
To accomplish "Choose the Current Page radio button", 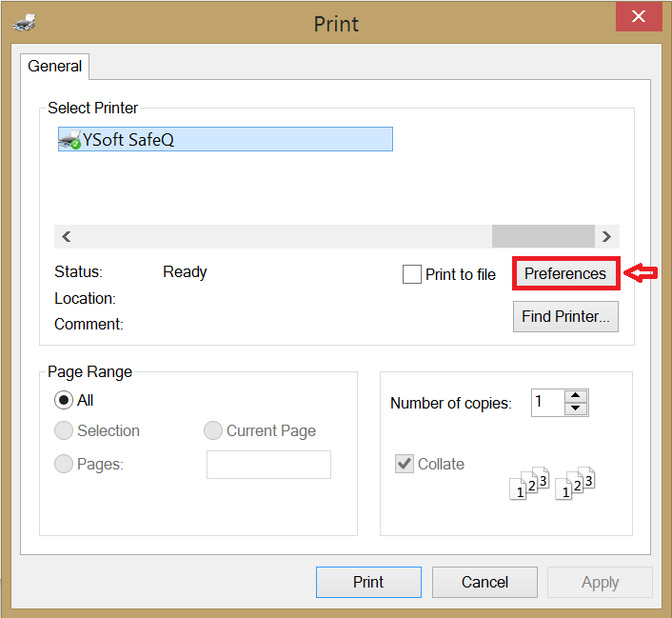I will point(213,431).
